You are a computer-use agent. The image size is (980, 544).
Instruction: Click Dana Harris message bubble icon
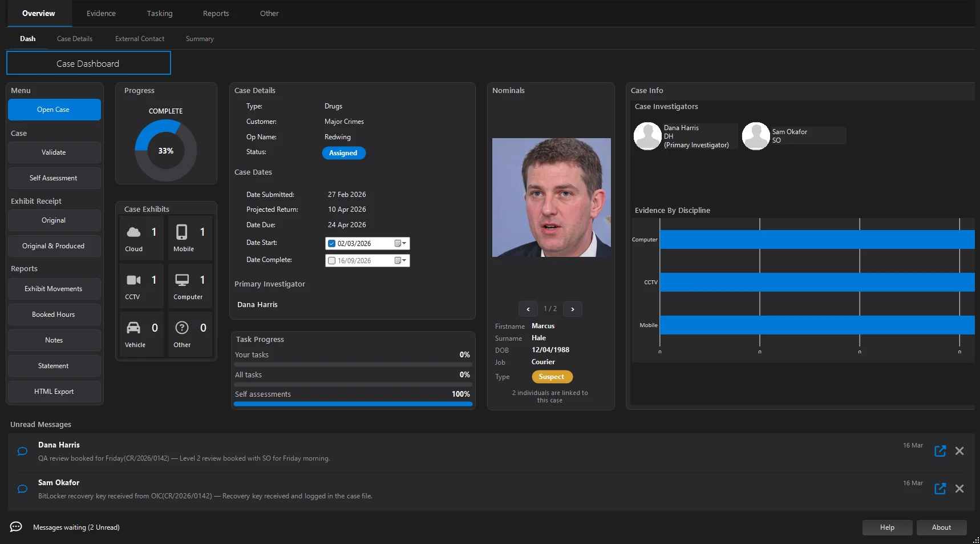pos(22,452)
